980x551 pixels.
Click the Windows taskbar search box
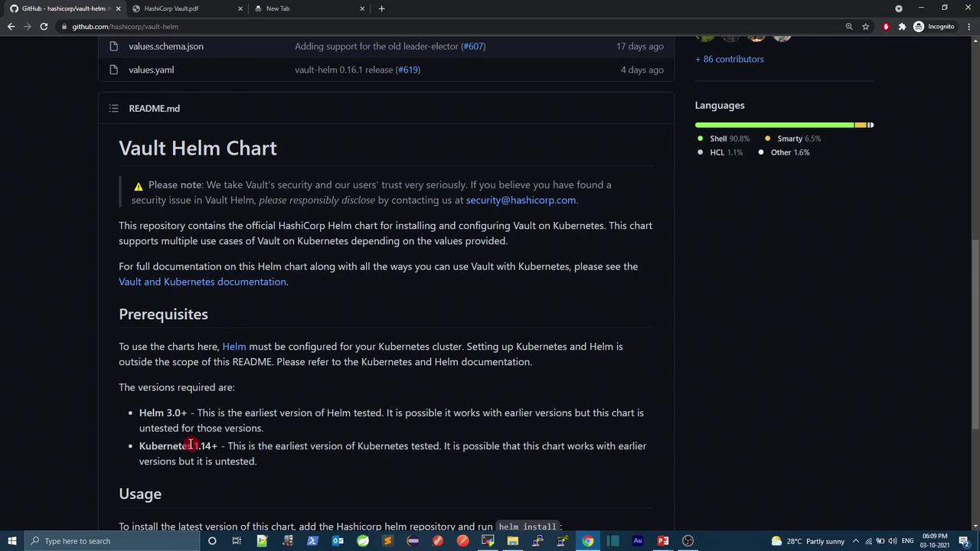coord(113,541)
